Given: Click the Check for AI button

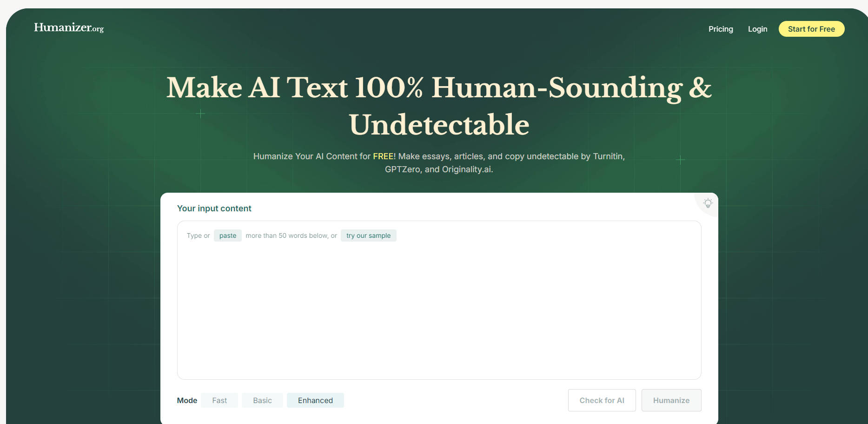Looking at the screenshot, I should (x=602, y=400).
